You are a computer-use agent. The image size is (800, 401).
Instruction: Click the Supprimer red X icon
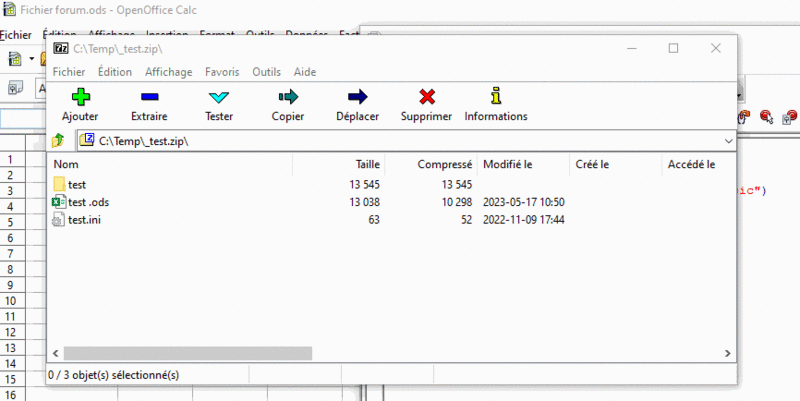pyautogui.click(x=427, y=97)
